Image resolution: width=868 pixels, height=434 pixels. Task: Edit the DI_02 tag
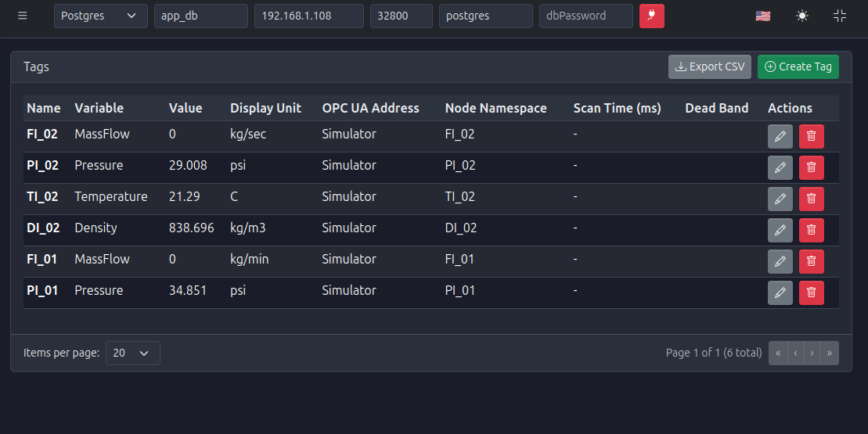(x=780, y=230)
